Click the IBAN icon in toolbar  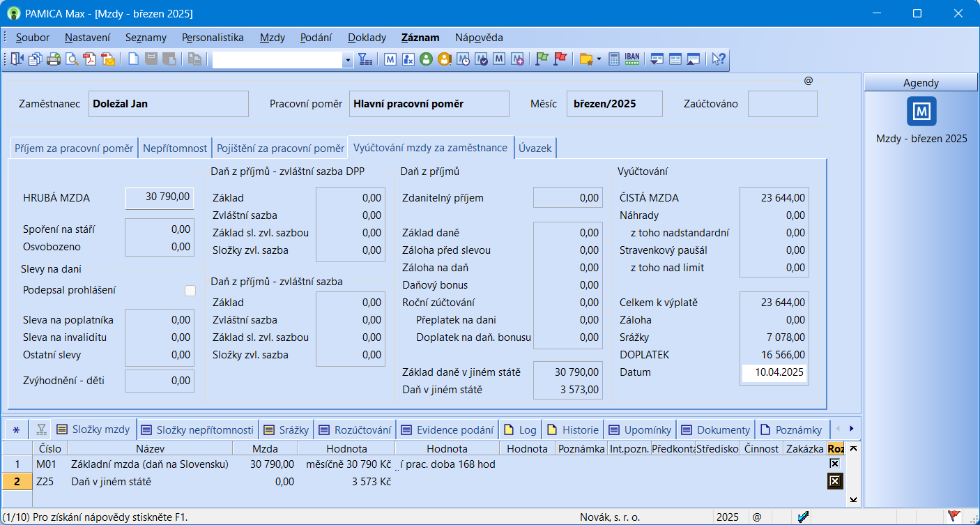[x=632, y=60]
